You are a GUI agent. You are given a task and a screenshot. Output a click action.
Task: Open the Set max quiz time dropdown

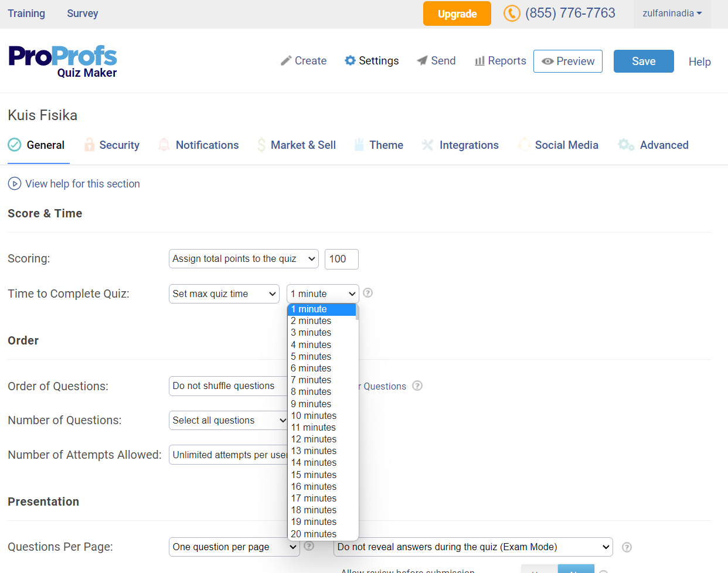[224, 294]
